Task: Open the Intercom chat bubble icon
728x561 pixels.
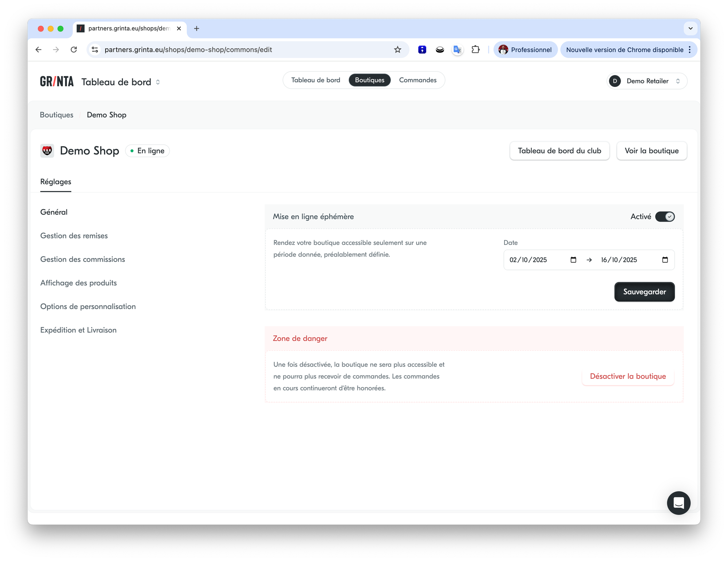Action: click(x=678, y=503)
